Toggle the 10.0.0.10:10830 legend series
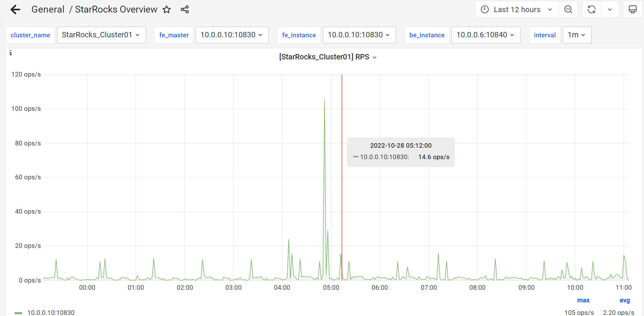The height and width of the screenshot is (316, 644). pyautogui.click(x=51, y=313)
